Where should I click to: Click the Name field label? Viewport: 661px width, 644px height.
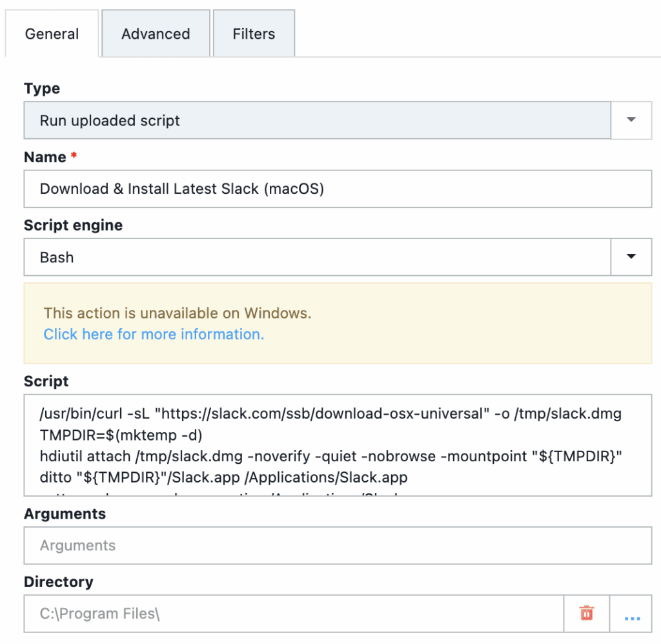click(x=45, y=157)
